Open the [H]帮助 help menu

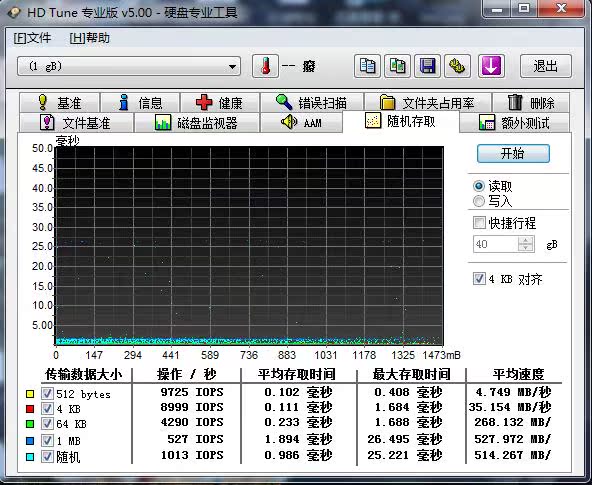point(90,38)
